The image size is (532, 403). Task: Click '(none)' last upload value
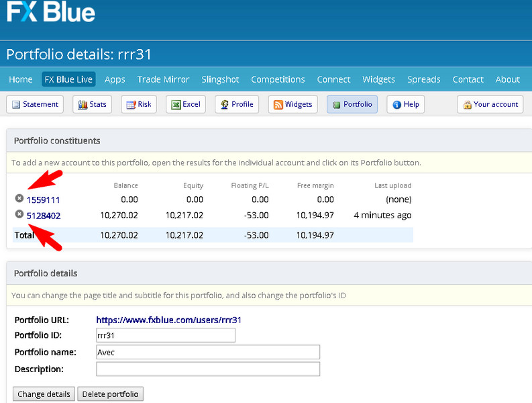(398, 199)
